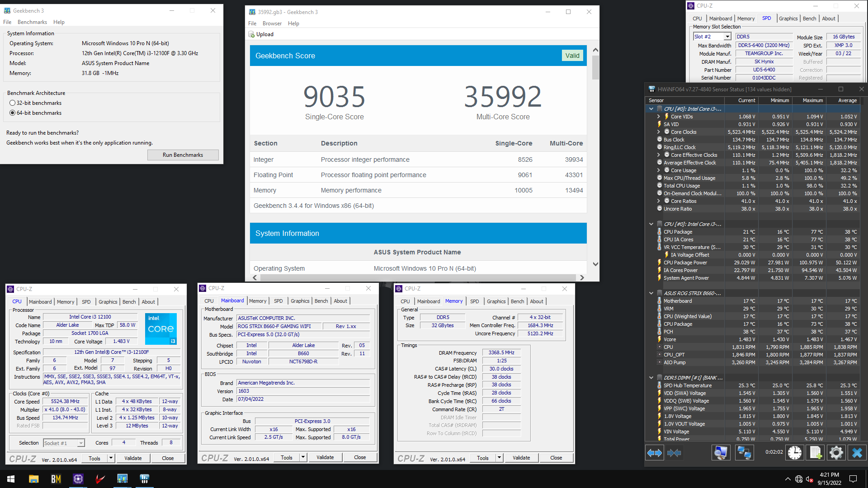Click HWiNFO64 window title icon
The image size is (868, 488).
(652, 89)
